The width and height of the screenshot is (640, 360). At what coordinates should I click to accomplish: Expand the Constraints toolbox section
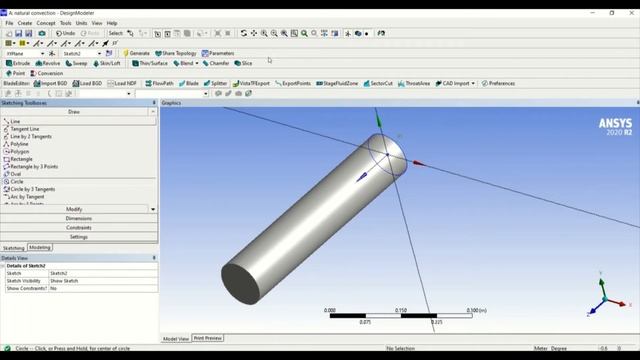pos(78,227)
